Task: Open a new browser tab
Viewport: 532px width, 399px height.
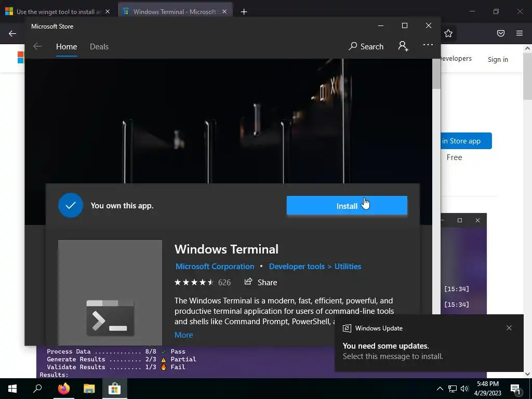Action: (244, 12)
